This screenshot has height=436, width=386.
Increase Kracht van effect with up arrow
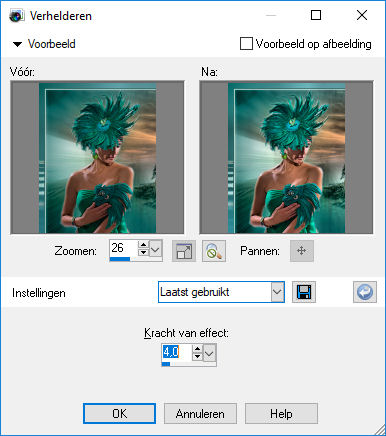pos(197,349)
